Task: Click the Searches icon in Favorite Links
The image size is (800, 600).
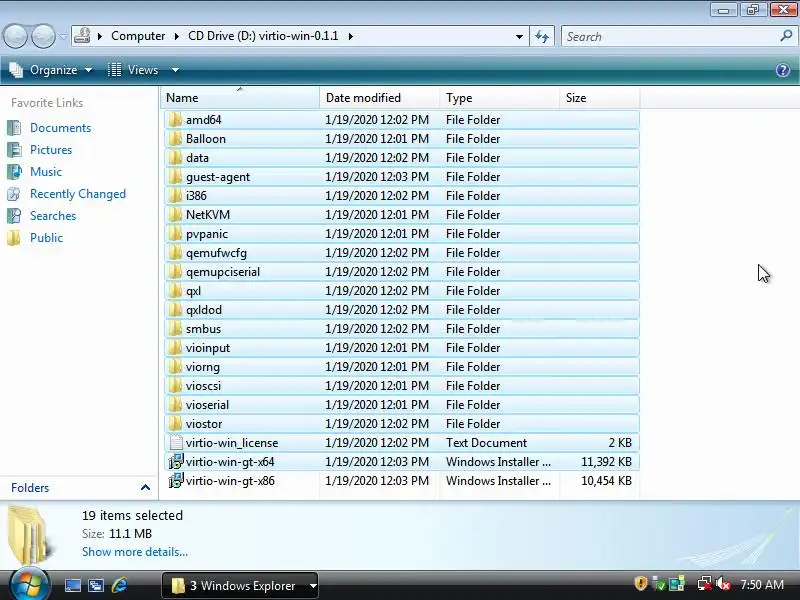Action: pos(14,216)
